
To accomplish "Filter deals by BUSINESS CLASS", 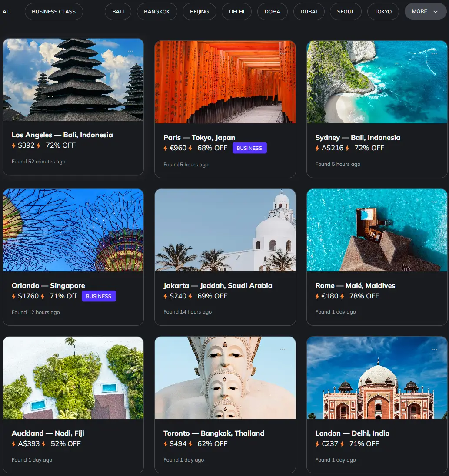I will pos(53,12).
